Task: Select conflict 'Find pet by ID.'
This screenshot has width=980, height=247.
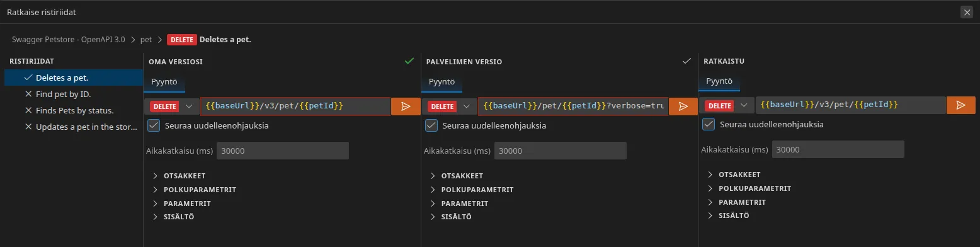Action: coord(74,94)
